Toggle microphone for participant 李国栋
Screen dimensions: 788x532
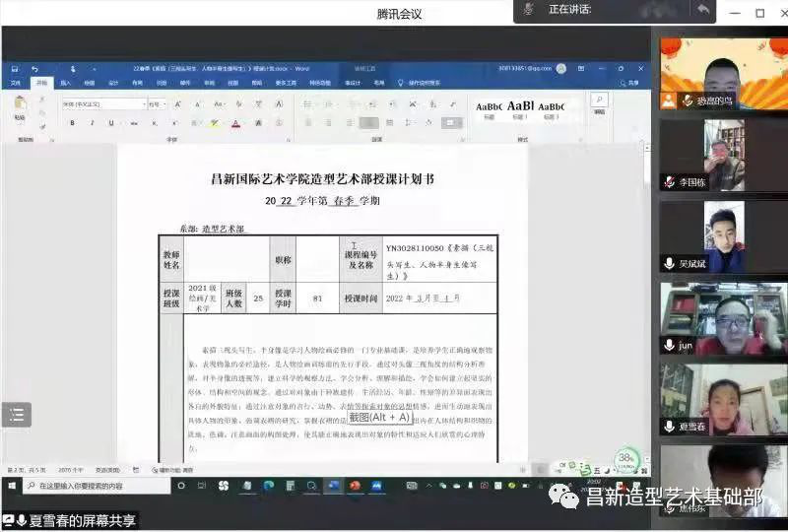[x=669, y=181]
